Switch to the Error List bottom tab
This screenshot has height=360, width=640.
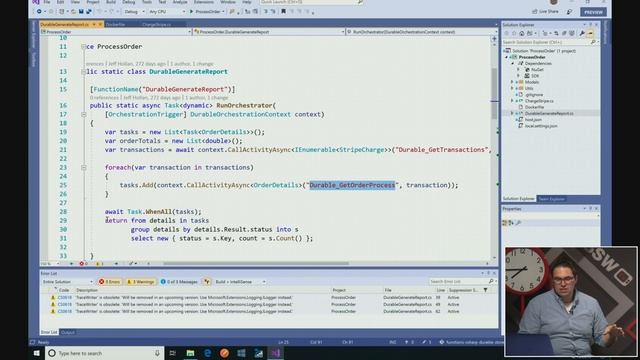point(49,333)
